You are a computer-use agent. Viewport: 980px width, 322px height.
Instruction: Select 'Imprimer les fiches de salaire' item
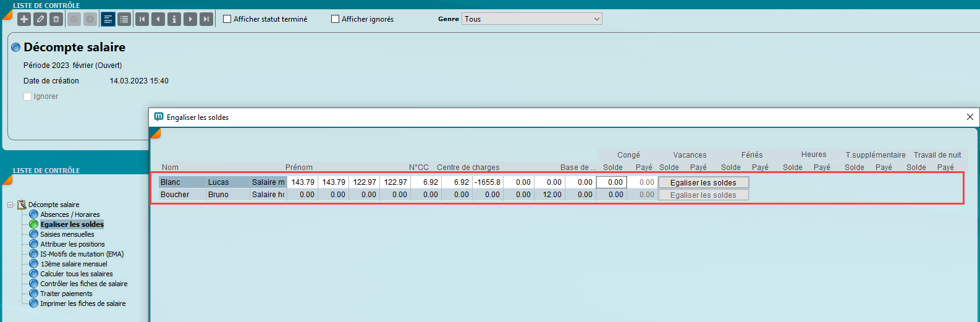[83, 303]
